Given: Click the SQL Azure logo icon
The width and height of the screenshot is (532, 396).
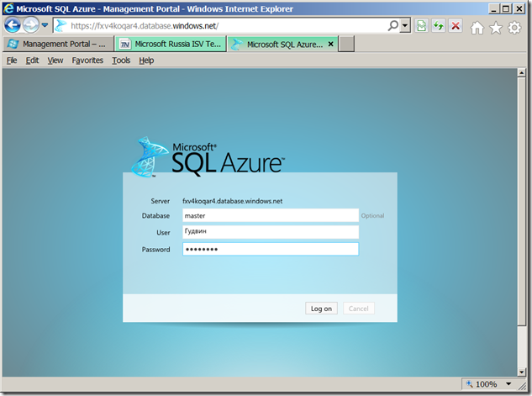Looking at the screenshot, I should pyautogui.click(x=148, y=157).
